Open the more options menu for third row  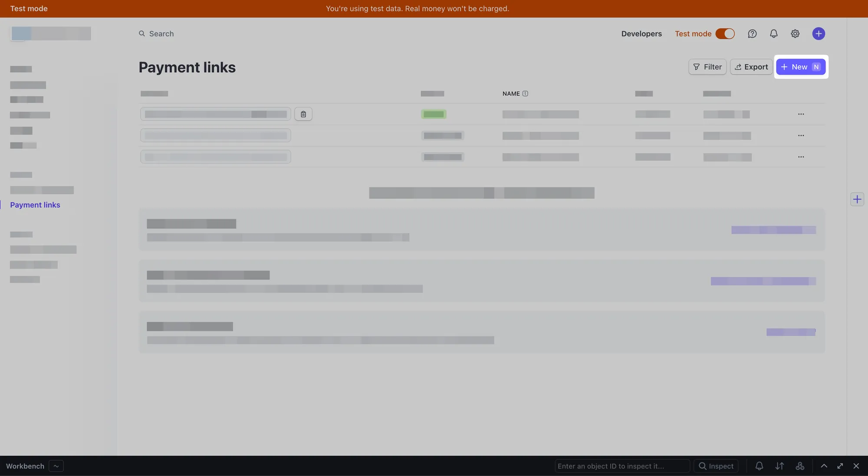pos(801,157)
